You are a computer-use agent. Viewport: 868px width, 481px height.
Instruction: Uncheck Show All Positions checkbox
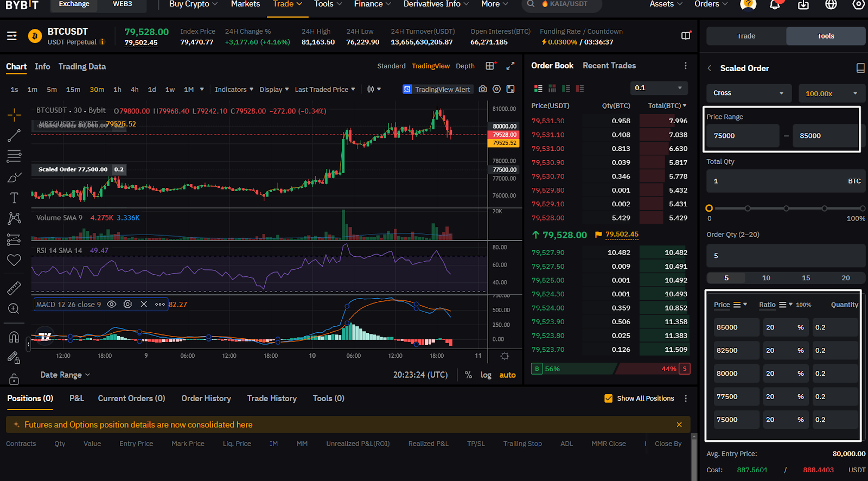click(x=609, y=398)
